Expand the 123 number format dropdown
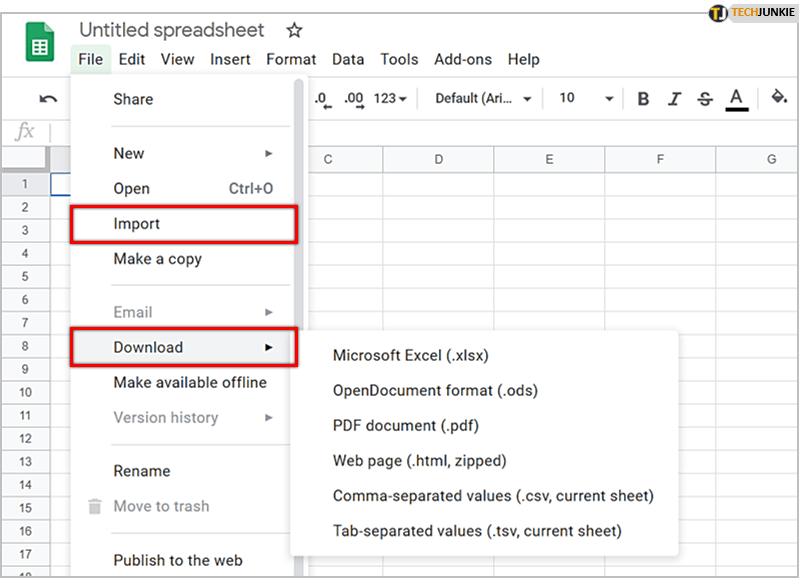 [390, 98]
